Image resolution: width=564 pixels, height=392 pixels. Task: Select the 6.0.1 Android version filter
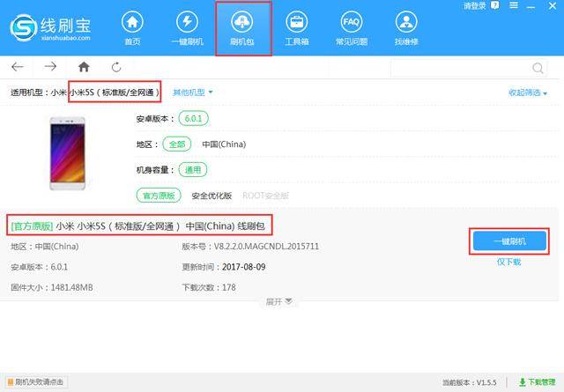[x=194, y=119]
